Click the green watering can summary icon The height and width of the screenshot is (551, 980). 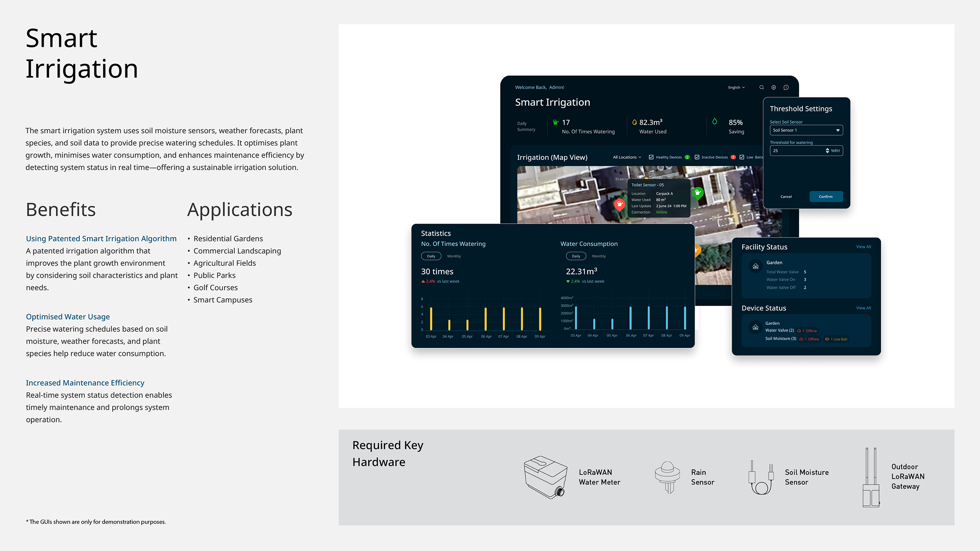[x=555, y=122]
